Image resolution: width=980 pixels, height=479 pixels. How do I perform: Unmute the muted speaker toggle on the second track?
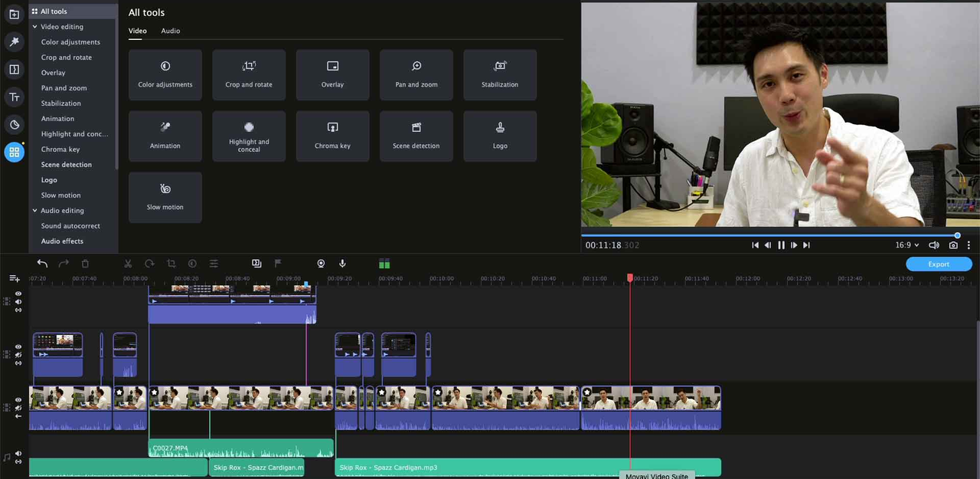pos(18,354)
